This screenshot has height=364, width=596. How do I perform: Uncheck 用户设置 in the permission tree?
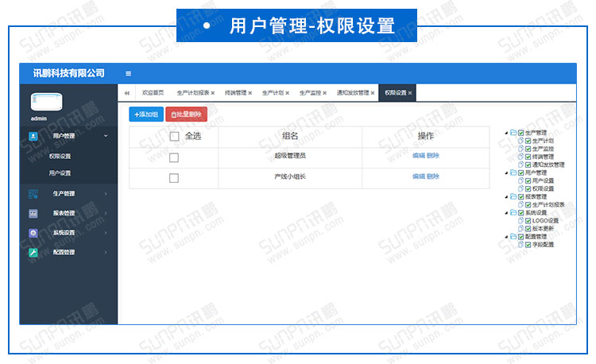point(528,181)
